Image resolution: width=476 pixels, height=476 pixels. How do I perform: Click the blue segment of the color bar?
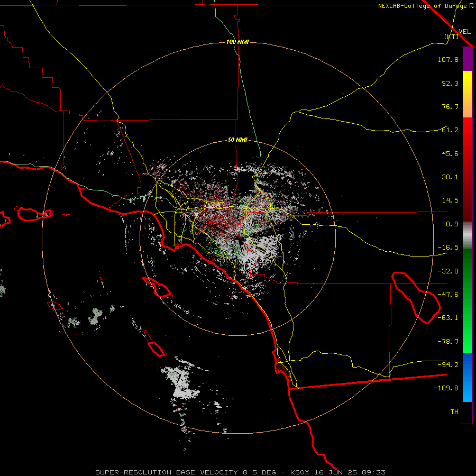pos(467,377)
